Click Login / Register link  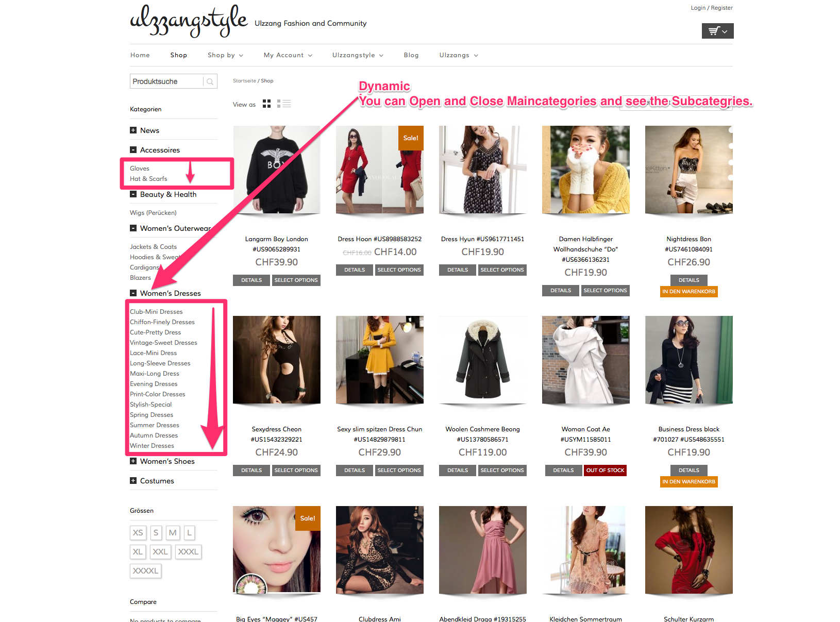pos(711,8)
